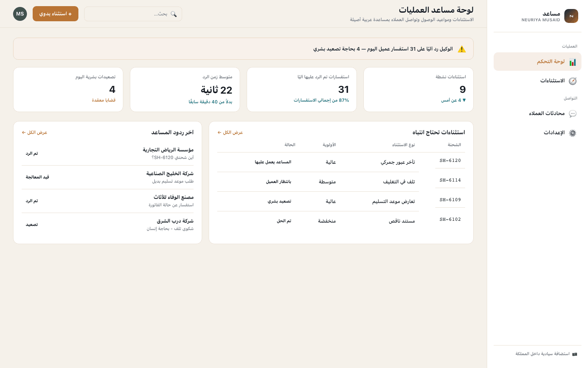Click the MS user avatar
The height and width of the screenshot is (368, 588).
(x=20, y=14)
